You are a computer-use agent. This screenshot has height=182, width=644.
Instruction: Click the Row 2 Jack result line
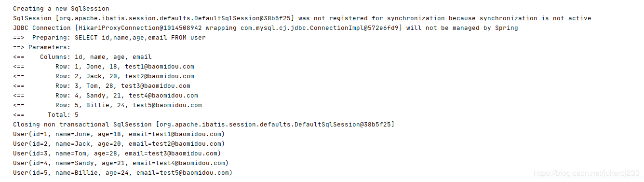(x=104, y=76)
